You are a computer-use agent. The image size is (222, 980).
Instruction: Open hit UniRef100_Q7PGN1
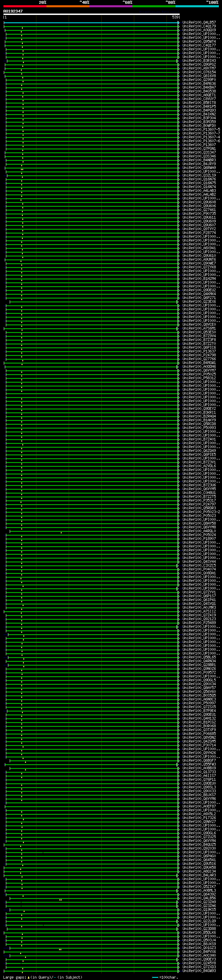[x=199, y=149]
